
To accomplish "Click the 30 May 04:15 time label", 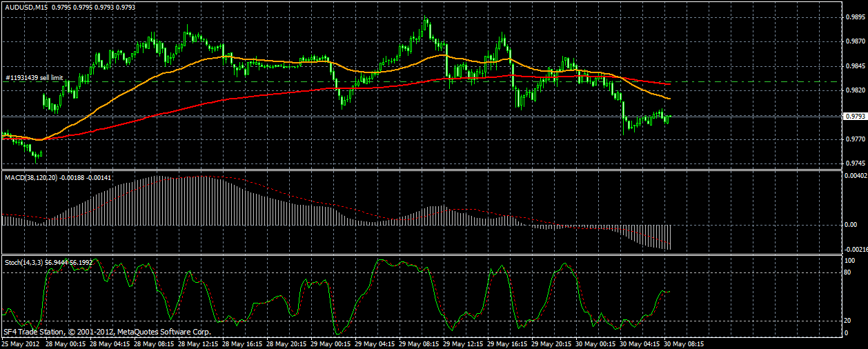I will (638, 343).
